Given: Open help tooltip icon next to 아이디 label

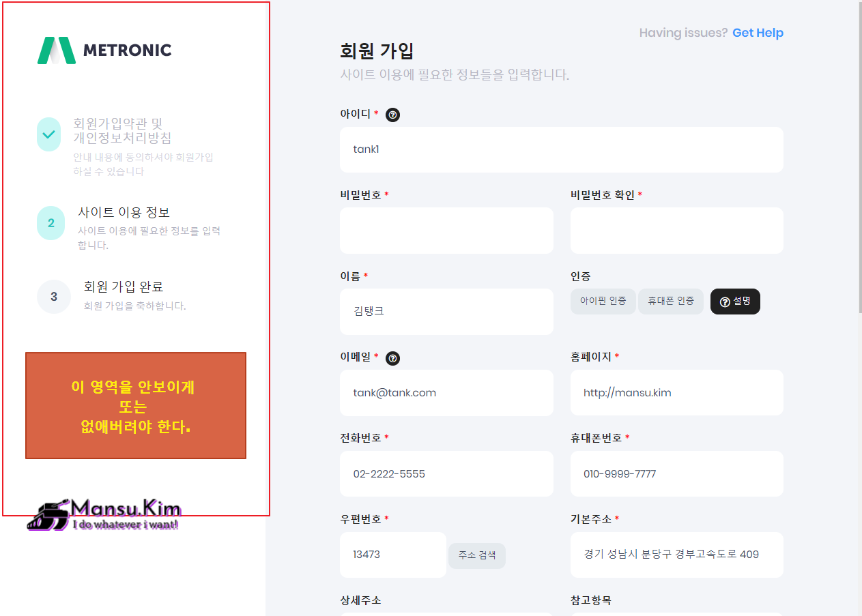Looking at the screenshot, I should coord(392,115).
